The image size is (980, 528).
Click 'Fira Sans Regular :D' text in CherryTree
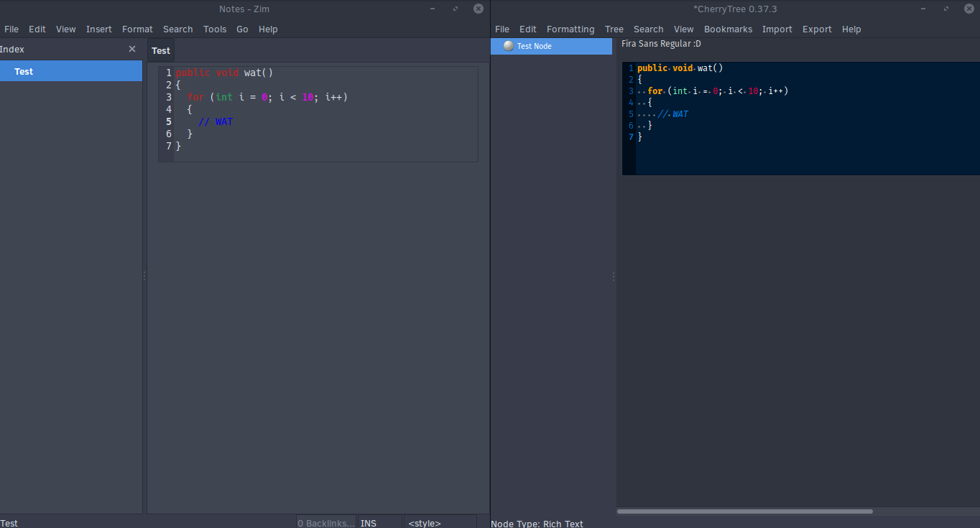pos(661,44)
